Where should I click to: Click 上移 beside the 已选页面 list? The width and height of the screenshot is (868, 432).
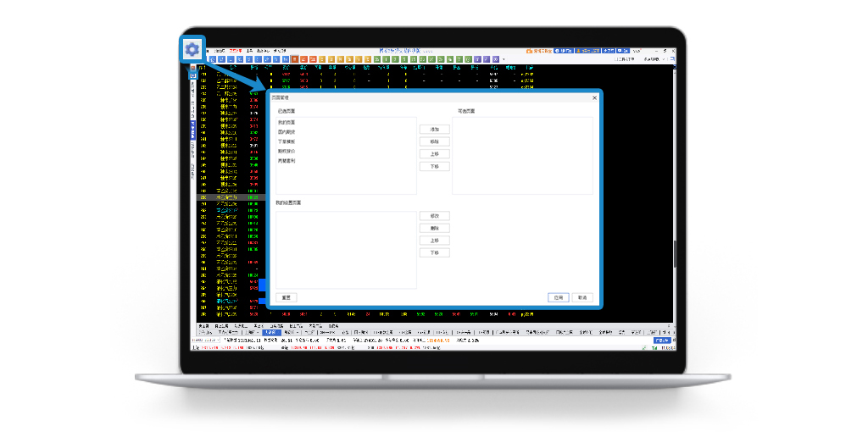click(434, 154)
